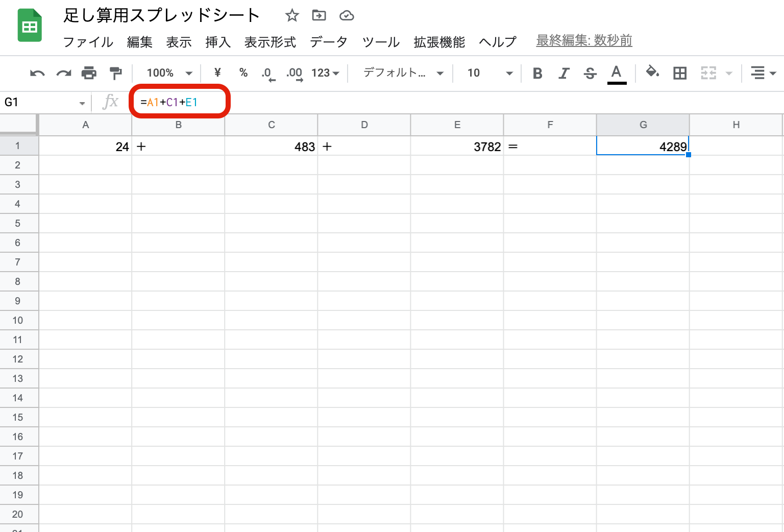Open the 編集 menu
Image resolution: width=784 pixels, height=532 pixels.
(140, 42)
